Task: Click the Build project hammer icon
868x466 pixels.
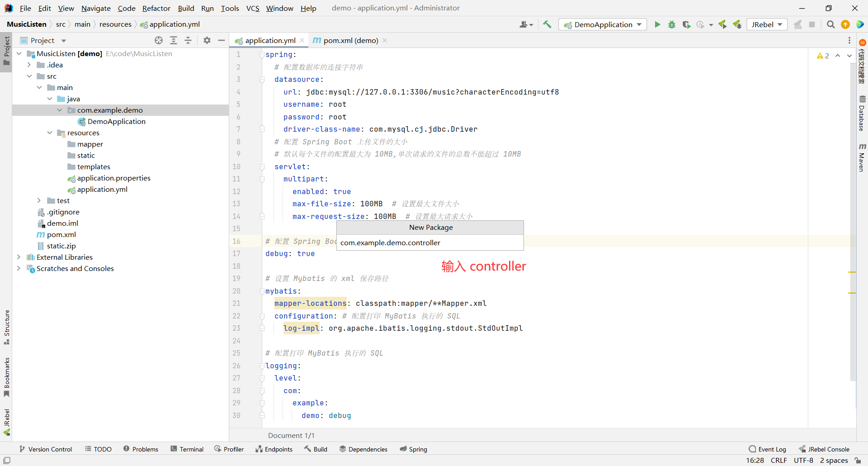Action: click(547, 24)
